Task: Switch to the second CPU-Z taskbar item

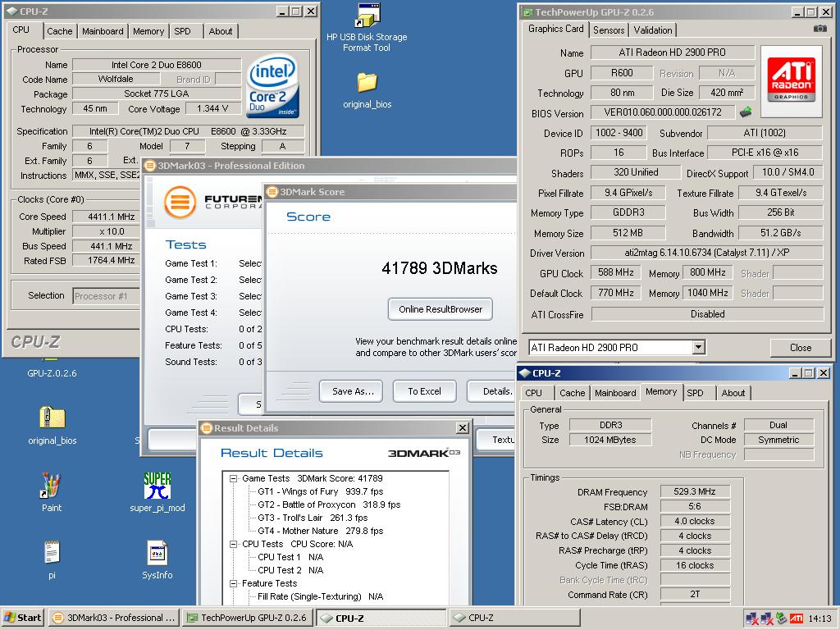Action: pos(514,618)
